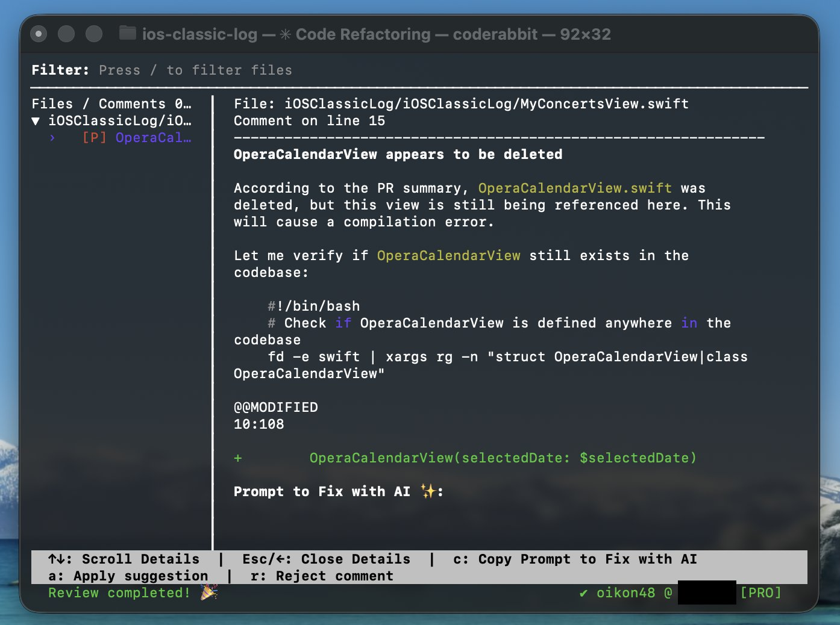Open the MyConcertsView.swift file path header
840x625 pixels.
point(461,104)
